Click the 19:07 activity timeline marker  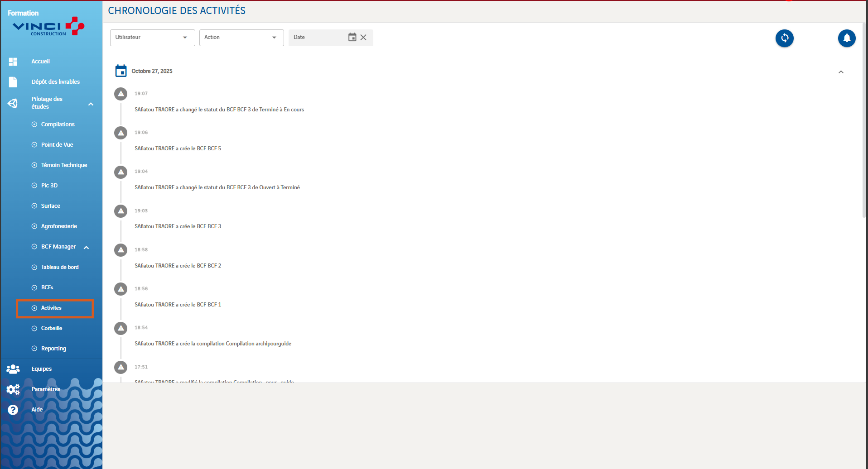(x=121, y=94)
